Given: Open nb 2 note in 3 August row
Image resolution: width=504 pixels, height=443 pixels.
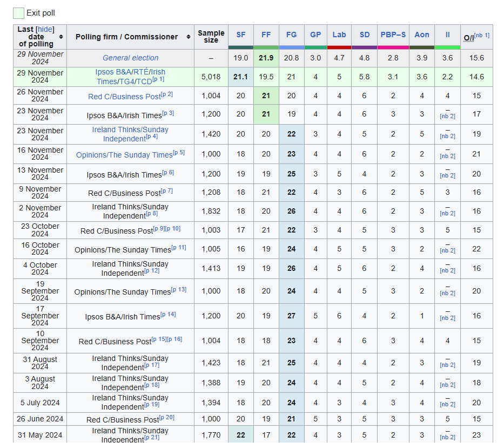Looking at the screenshot, I should (447, 385).
